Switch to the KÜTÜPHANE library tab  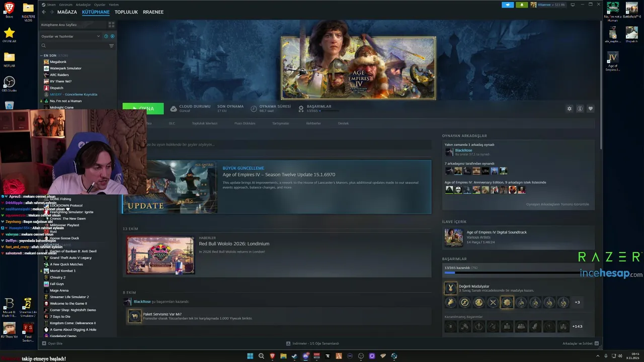[96, 12]
